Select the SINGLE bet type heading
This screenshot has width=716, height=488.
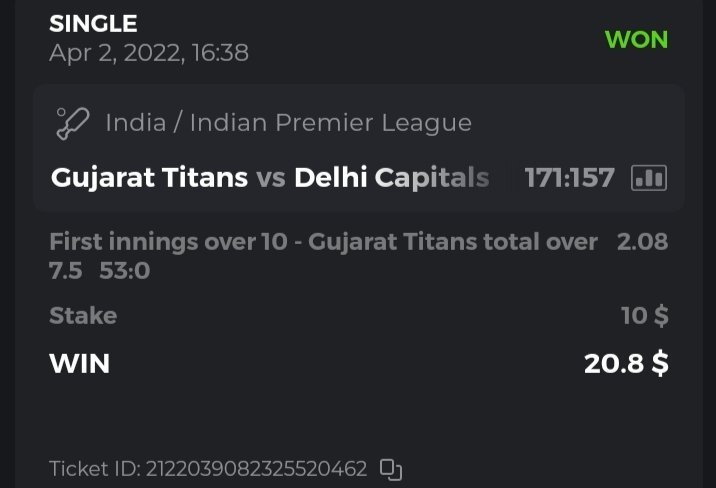(93, 23)
